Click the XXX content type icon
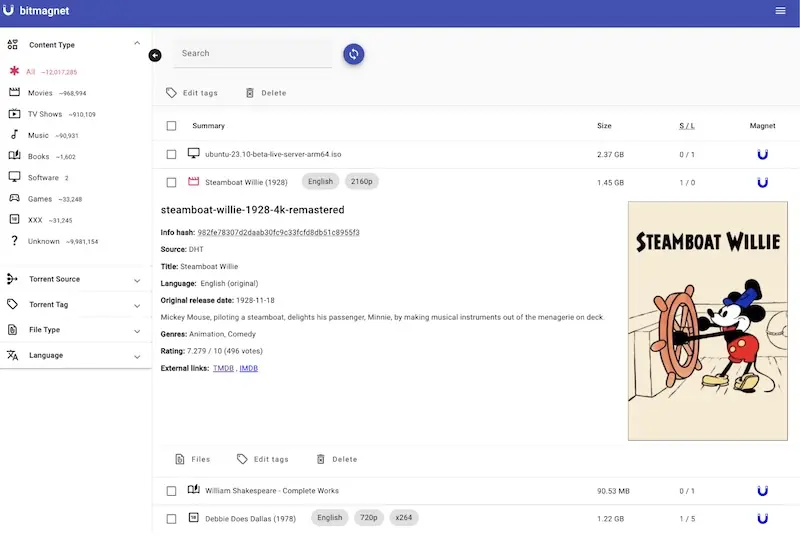The height and width of the screenshot is (541, 800). 14,219
